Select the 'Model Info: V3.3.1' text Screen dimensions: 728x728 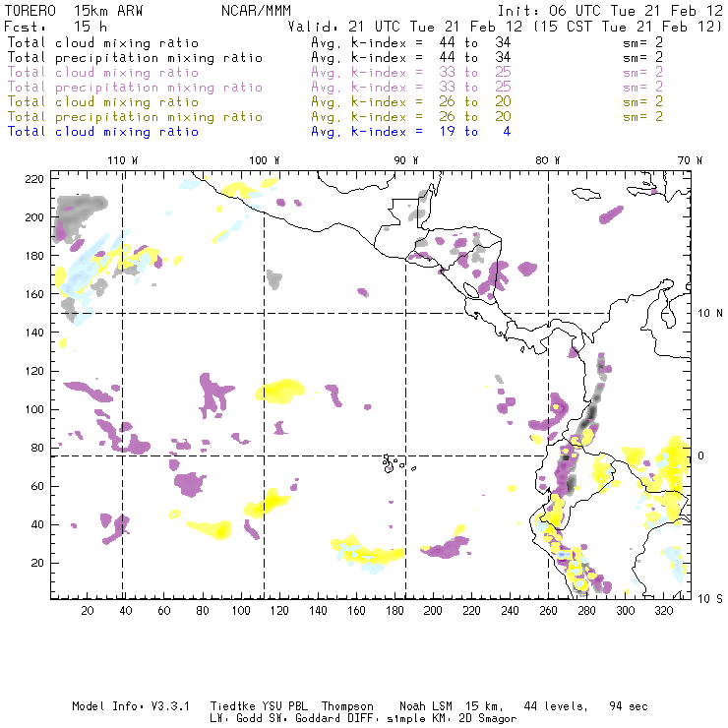click(131, 706)
